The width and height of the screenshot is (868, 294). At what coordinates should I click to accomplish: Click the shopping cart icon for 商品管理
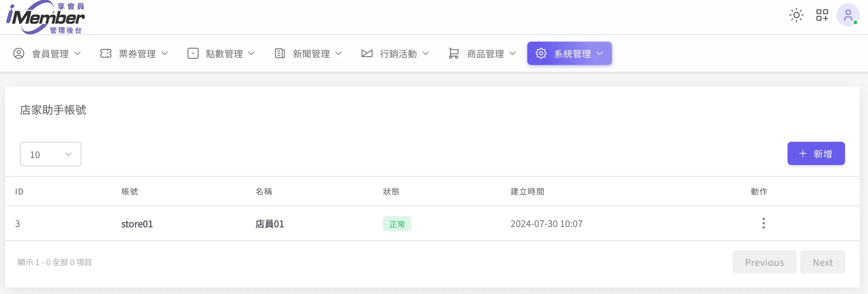click(454, 54)
